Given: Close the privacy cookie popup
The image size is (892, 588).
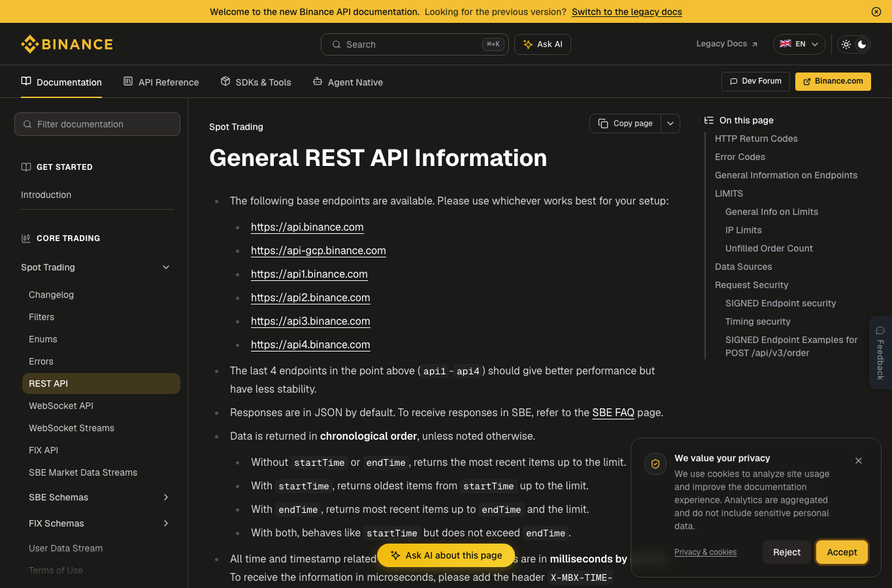Looking at the screenshot, I should click(x=859, y=461).
